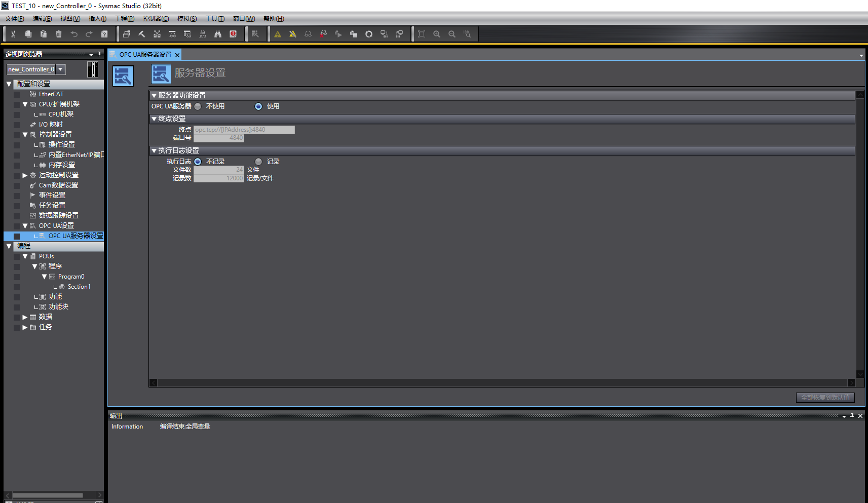Viewport: 868px width, 503px height.
Task: Click the Cut scissors icon in toolbar
Action: click(13, 34)
